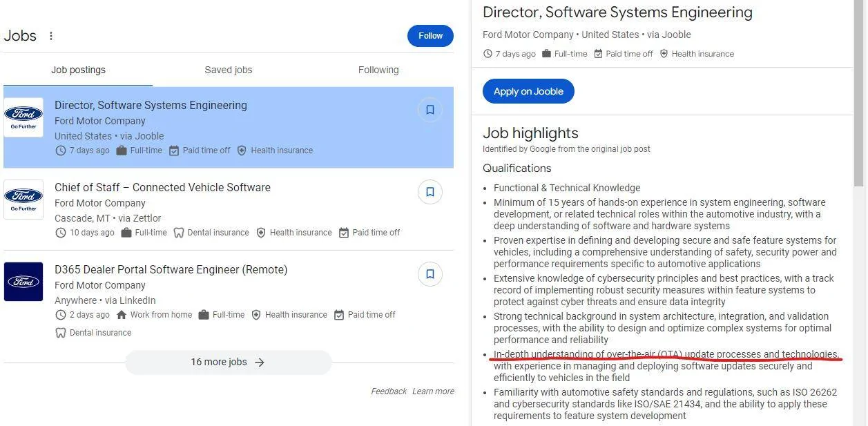Image resolution: width=868 pixels, height=426 pixels.
Task: Click the Anywhere • via LinkedIn text
Action: (105, 300)
